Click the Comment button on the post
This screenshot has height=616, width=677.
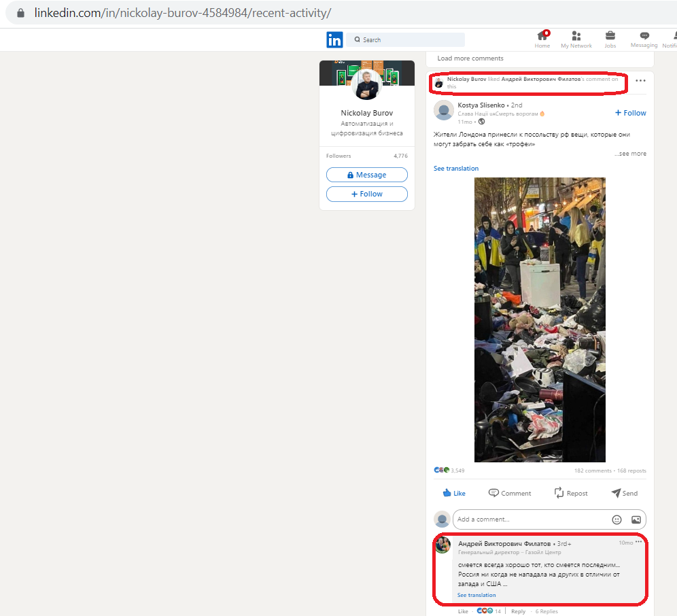(x=510, y=494)
